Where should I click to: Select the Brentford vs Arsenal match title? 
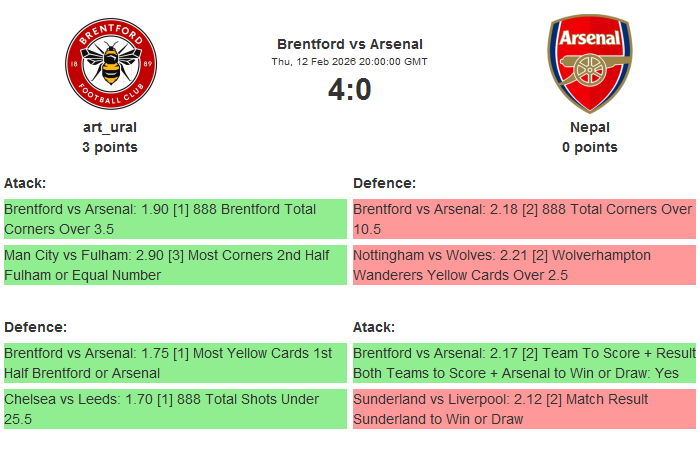click(x=349, y=44)
